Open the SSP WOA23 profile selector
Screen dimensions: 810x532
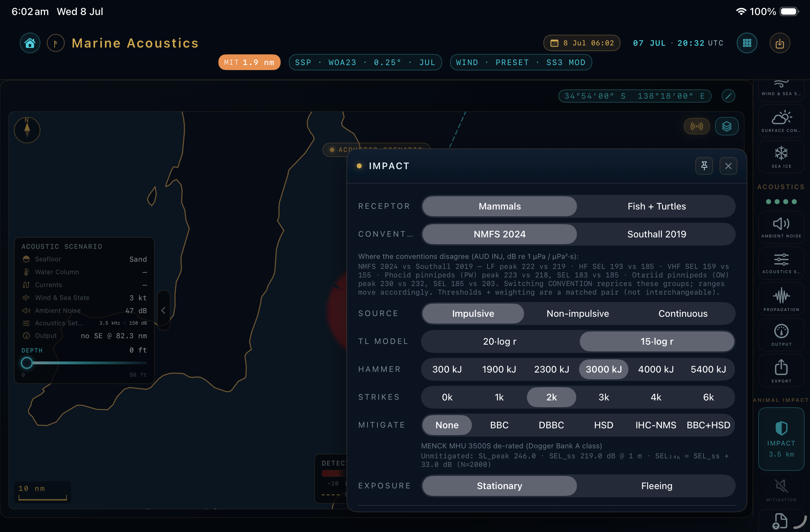[x=365, y=63]
